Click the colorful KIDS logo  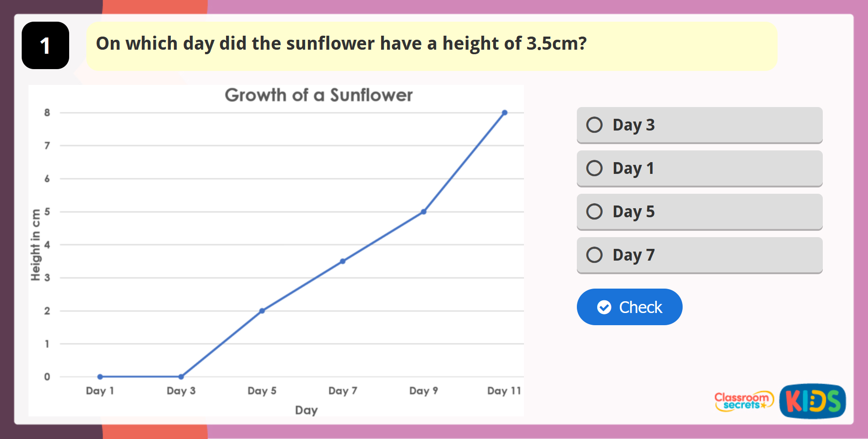[x=812, y=401]
